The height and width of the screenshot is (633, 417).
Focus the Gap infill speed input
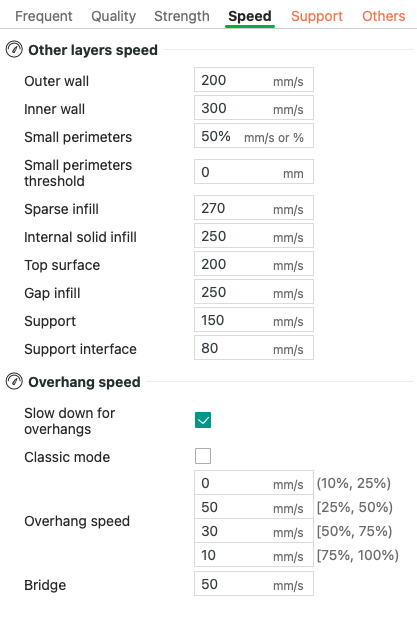pos(254,292)
